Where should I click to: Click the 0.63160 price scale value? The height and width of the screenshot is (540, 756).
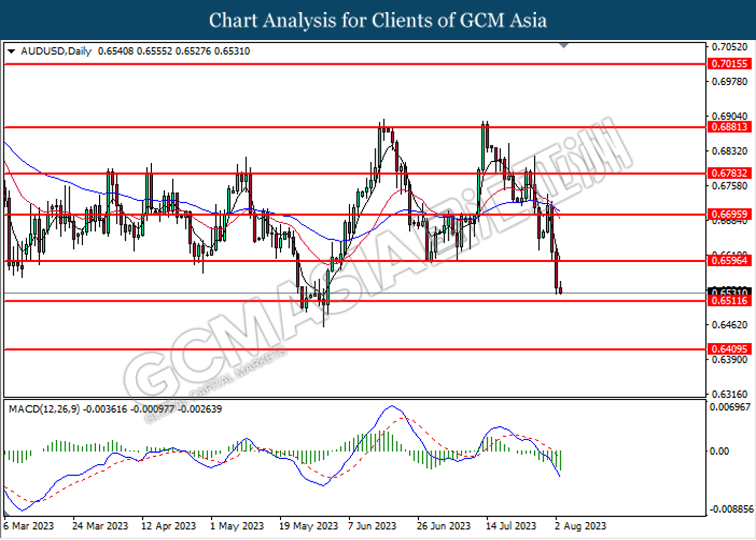(x=729, y=394)
